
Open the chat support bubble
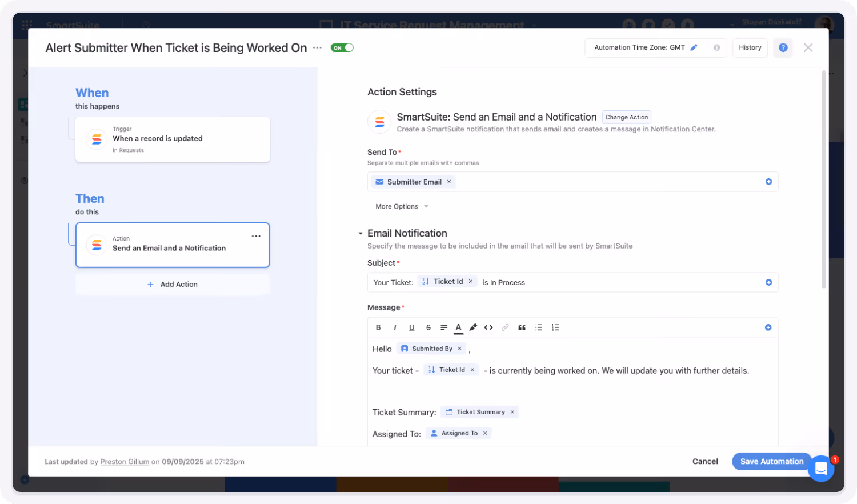[x=821, y=469]
